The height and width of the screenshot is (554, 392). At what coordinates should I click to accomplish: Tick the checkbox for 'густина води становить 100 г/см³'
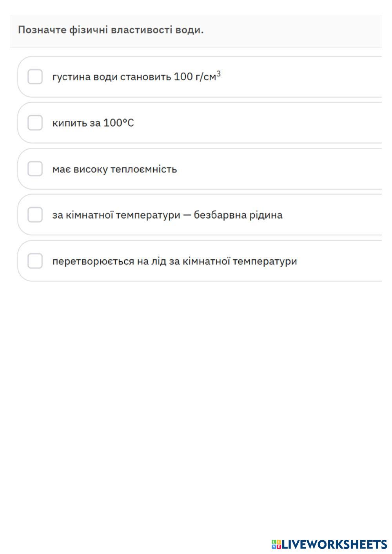[x=35, y=77]
